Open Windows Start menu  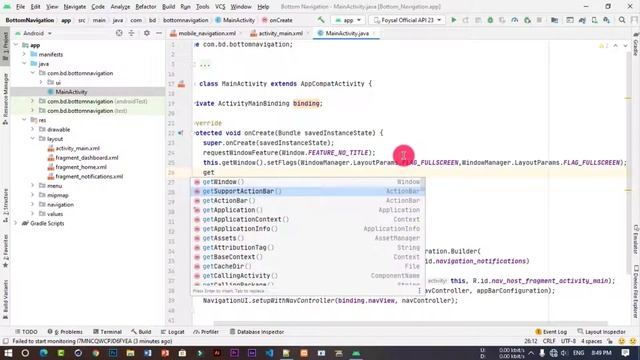(x=8, y=353)
